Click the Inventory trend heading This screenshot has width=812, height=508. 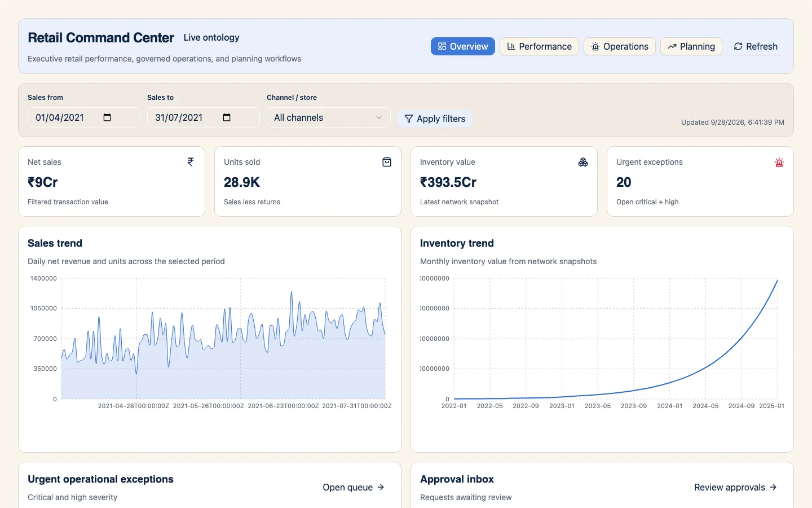coord(457,243)
